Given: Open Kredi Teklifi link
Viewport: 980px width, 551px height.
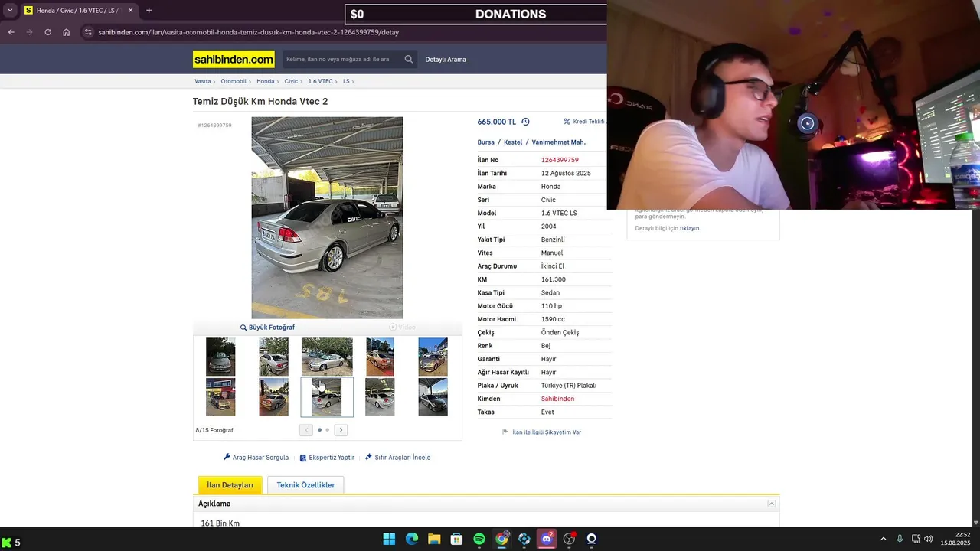Looking at the screenshot, I should pos(584,122).
